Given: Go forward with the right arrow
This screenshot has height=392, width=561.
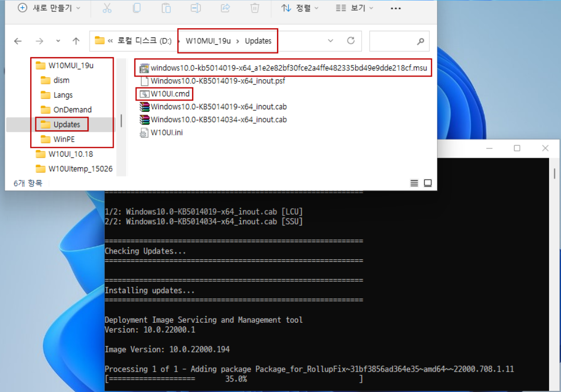Looking at the screenshot, I should tap(40, 41).
